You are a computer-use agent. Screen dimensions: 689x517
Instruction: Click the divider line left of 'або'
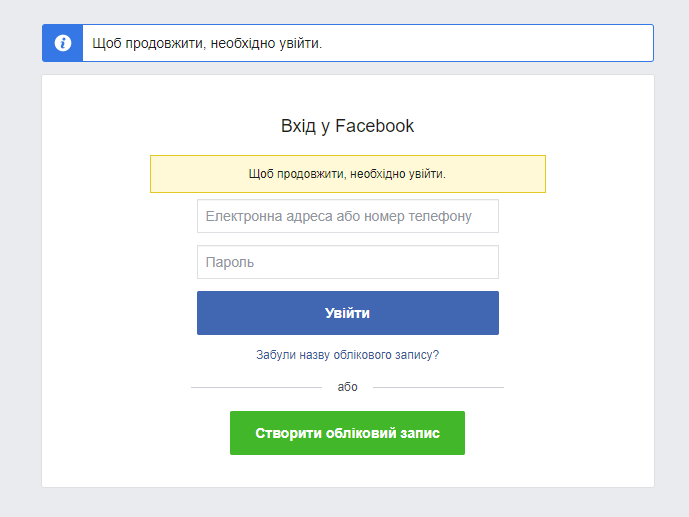tap(255, 387)
